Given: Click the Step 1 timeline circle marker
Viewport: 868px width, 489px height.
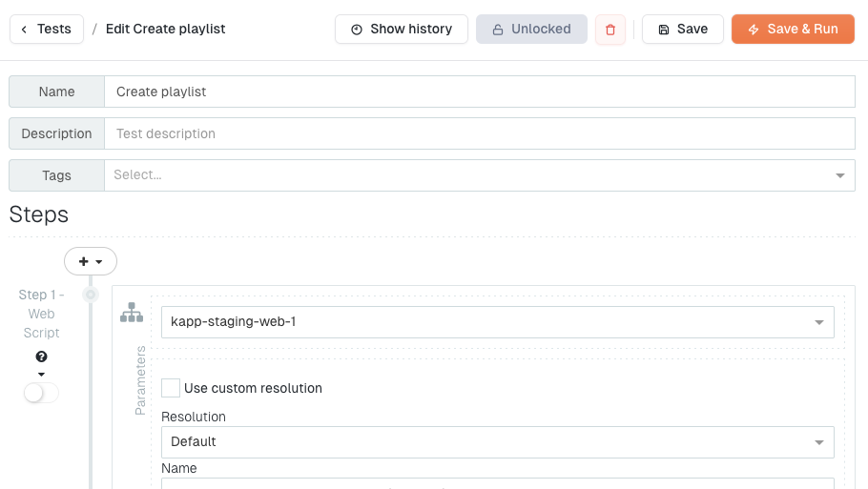Looking at the screenshot, I should [x=91, y=295].
